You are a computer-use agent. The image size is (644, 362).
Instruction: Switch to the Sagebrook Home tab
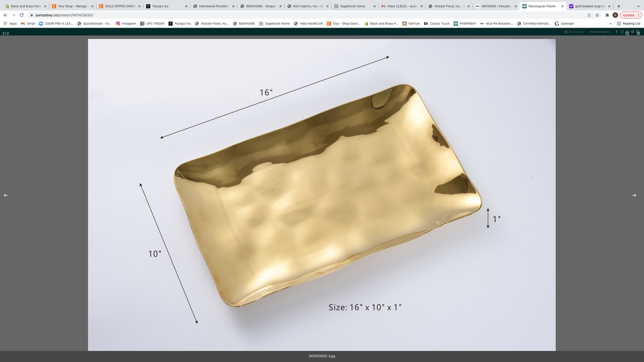(352, 6)
